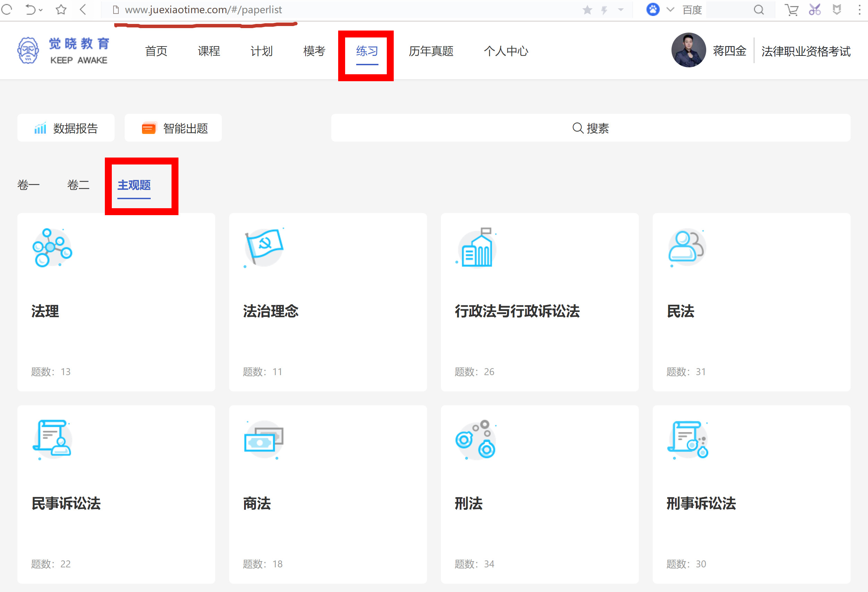Open the 个人中心 personal center link
The width and height of the screenshot is (868, 592).
tap(506, 51)
